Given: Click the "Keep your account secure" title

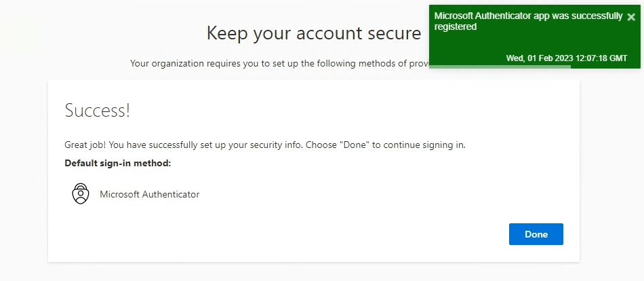Looking at the screenshot, I should tap(313, 33).
